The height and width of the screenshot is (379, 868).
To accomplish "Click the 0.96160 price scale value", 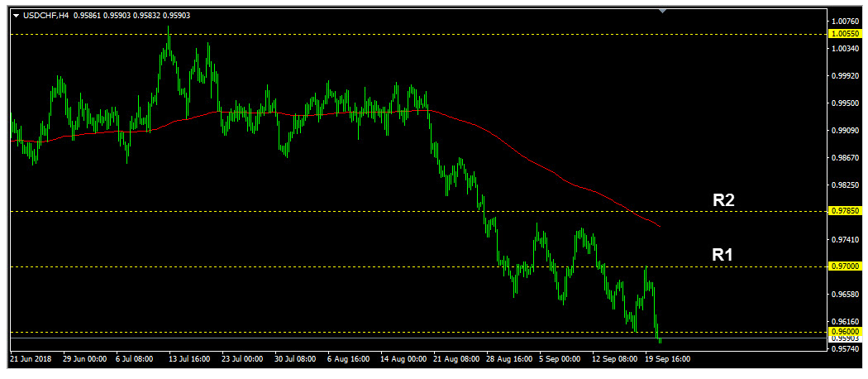I will click(x=845, y=321).
